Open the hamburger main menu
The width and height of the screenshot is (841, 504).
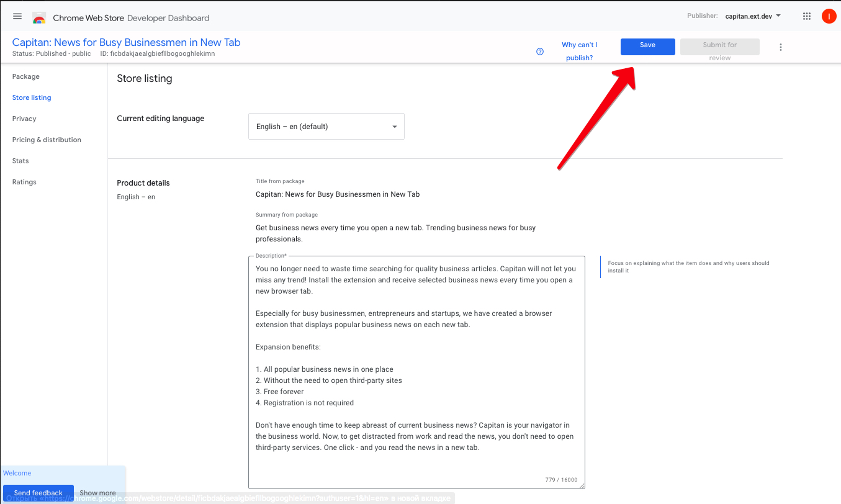pos(17,17)
